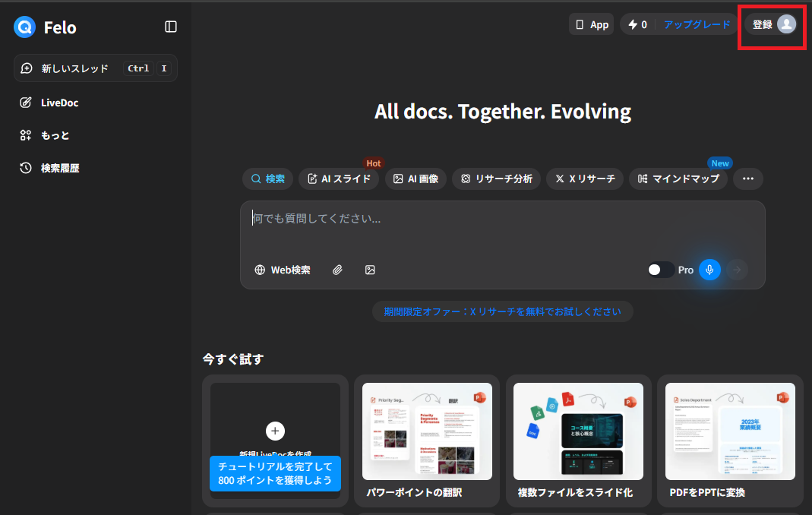Toggle the Pro switch on
The height and width of the screenshot is (515, 812).
click(x=660, y=270)
